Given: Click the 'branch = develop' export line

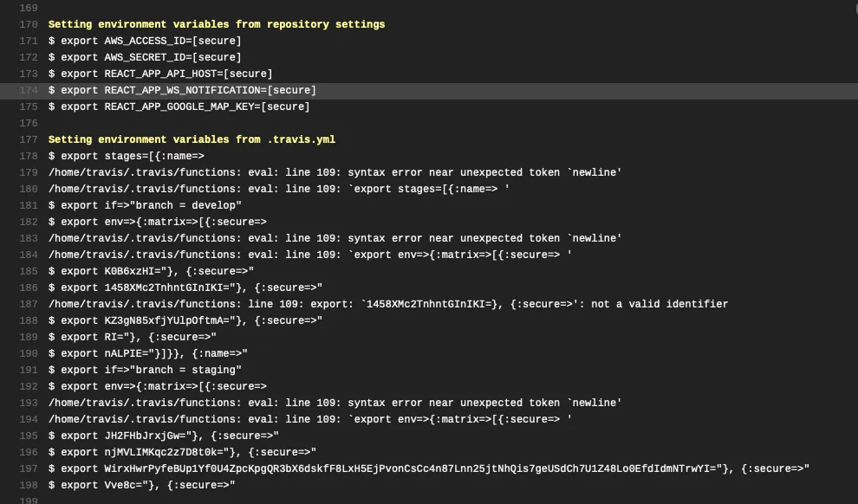Looking at the screenshot, I should [x=145, y=205].
